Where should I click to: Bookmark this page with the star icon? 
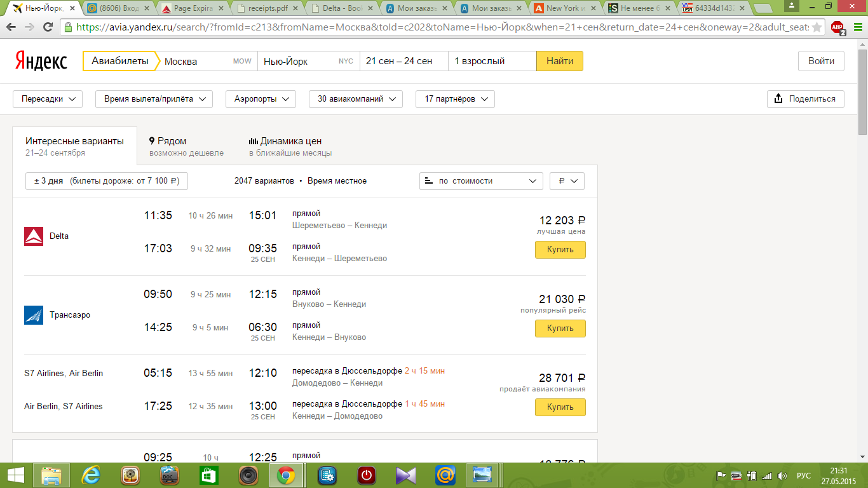coord(817,28)
